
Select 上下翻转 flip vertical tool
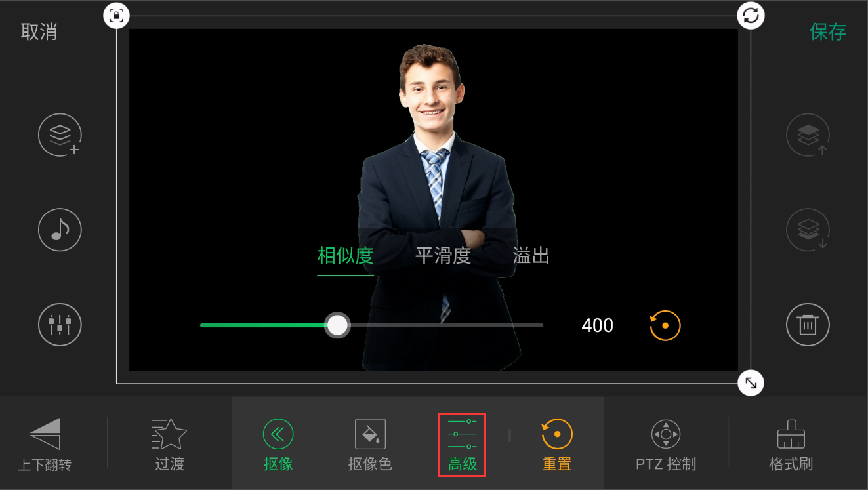click(x=45, y=445)
